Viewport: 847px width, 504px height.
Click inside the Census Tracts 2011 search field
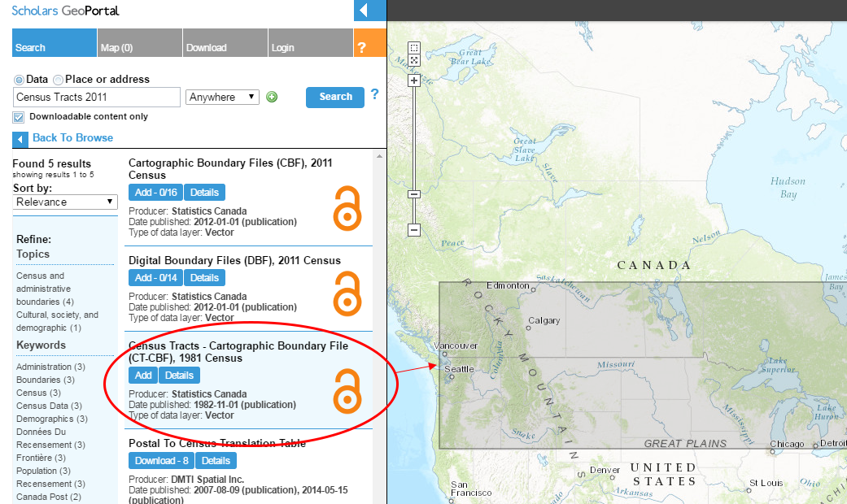[96, 97]
